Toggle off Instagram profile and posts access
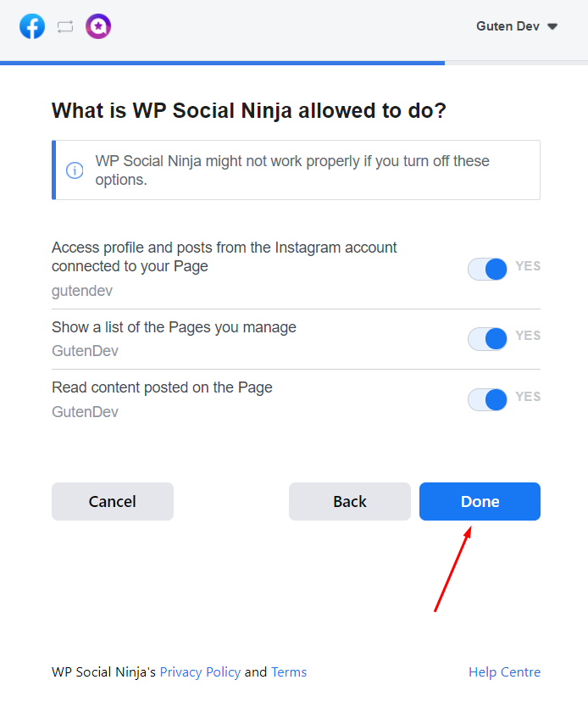 pyautogui.click(x=487, y=269)
